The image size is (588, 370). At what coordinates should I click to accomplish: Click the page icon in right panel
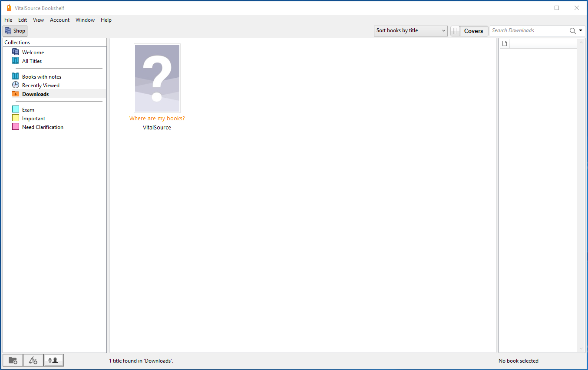[x=505, y=43]
